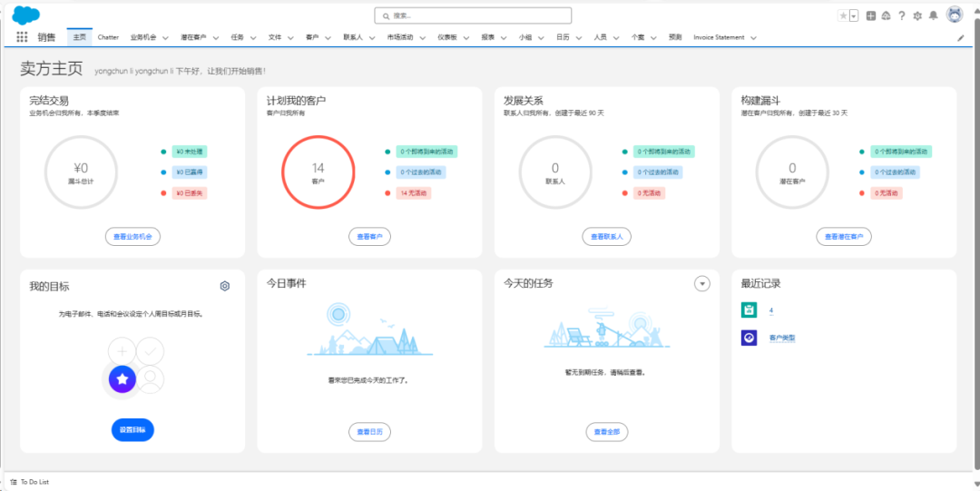
Task: Click the 销售 app name
Action: pyautogui.click(x=46, y=37)
